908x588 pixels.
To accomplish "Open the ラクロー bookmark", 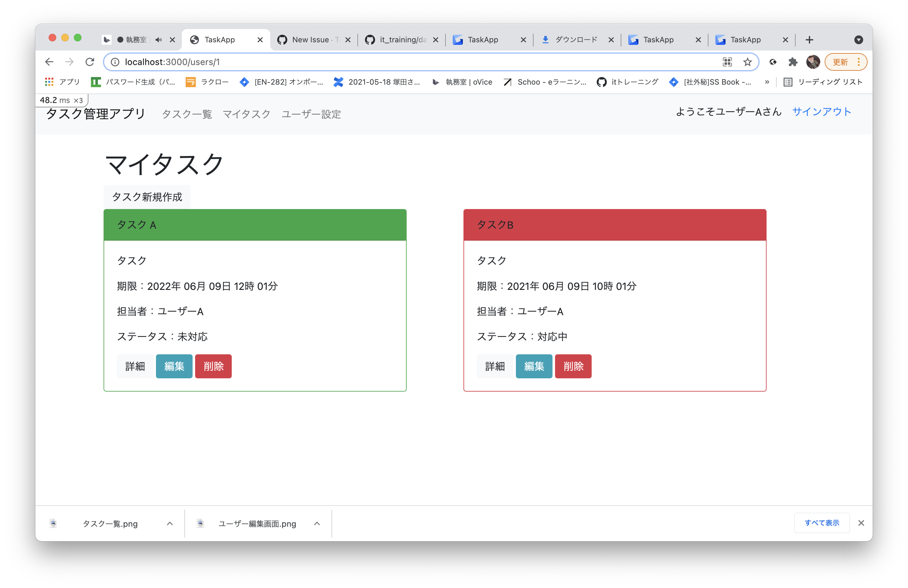I will (207, 82).
